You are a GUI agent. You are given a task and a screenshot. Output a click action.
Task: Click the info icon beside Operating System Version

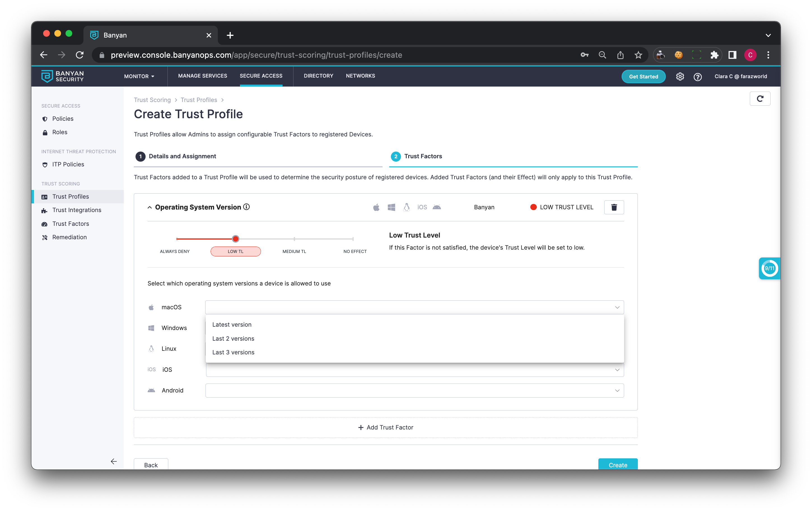tap(246, 207)
